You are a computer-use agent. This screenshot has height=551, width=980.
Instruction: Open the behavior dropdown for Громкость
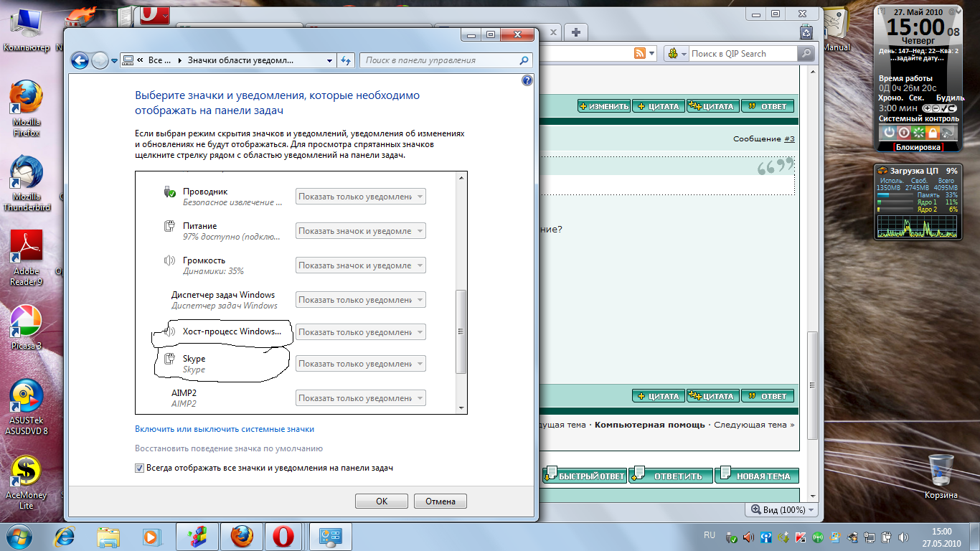coord(361,265)
